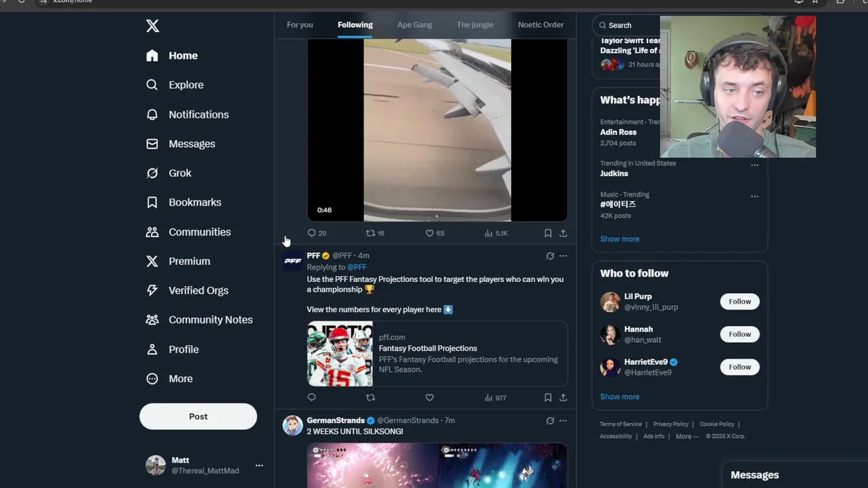Open Grok explain icon on PFF post
868x488 pixels.
[550, 256]
